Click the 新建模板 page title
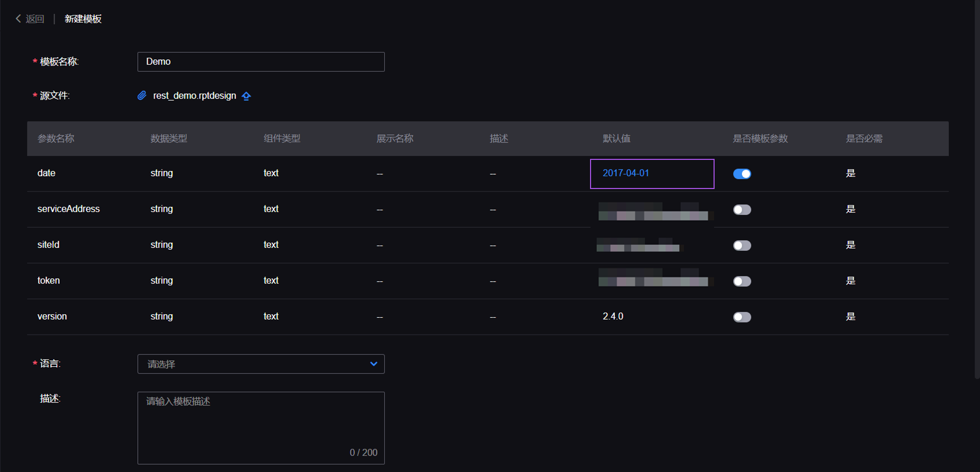 (x=83, y=18)
